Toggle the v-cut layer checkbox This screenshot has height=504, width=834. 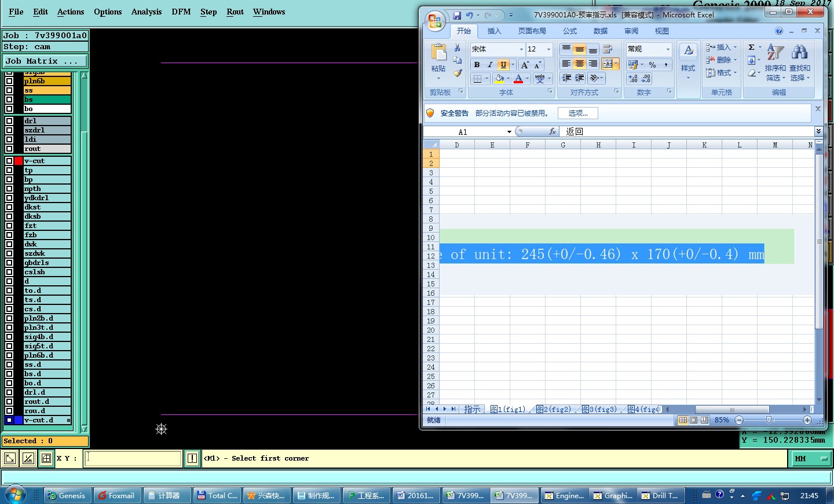[9, 161]
